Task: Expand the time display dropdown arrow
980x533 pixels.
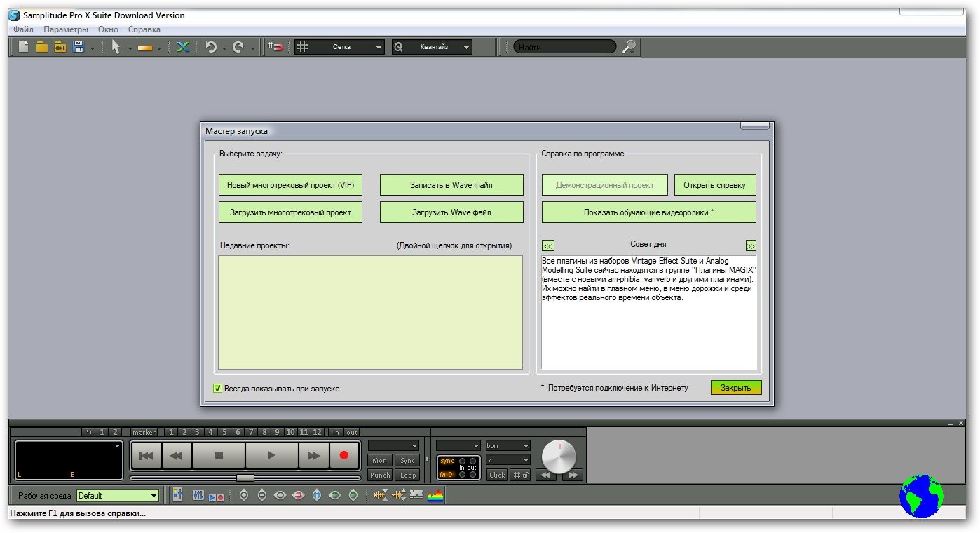Action: [118, 445]
